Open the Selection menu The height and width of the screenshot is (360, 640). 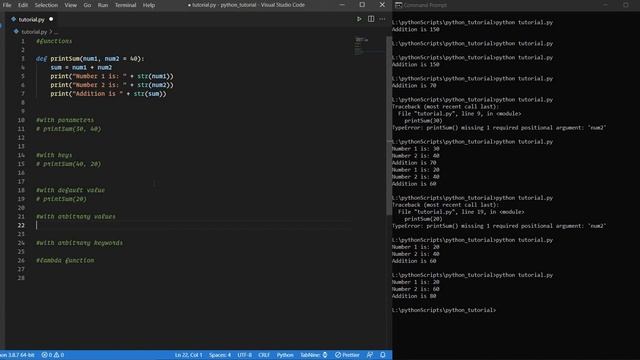click(46, 5)
